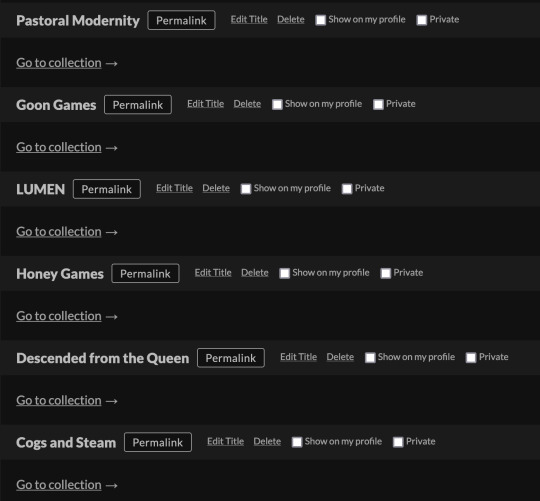
Task: Delete the Cogs and Steam collection
Action: pyautogui.click(x=267, y=441)
